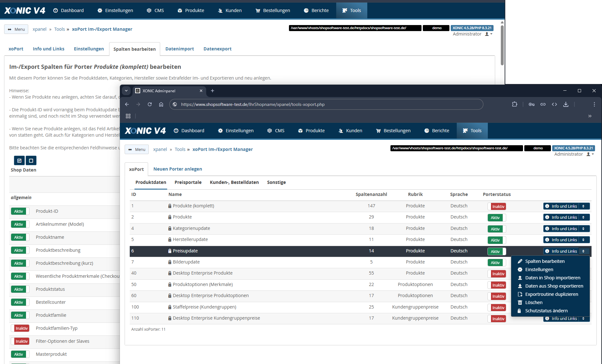Open the extensions puzzle icon in browser toolbar
This screenshot has height=364, width=602.
click(x=514, y=104)
